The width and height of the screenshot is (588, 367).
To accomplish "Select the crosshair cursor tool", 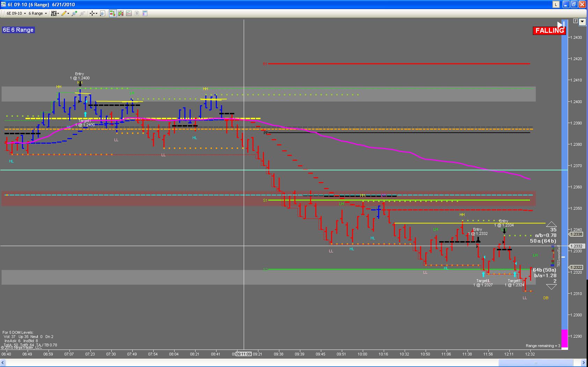I will [92, 13].
